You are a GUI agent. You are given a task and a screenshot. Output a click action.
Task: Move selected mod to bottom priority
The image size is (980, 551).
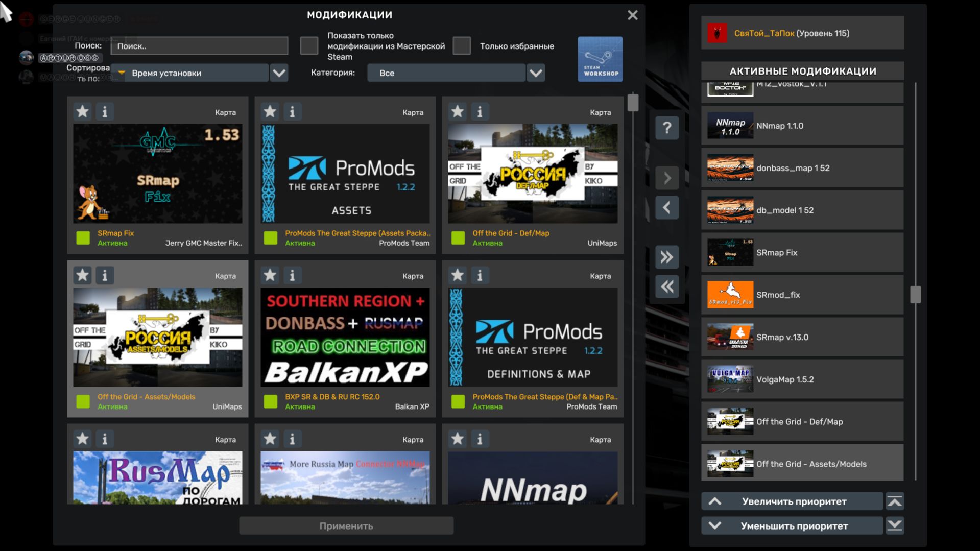(x=895, y=525)
